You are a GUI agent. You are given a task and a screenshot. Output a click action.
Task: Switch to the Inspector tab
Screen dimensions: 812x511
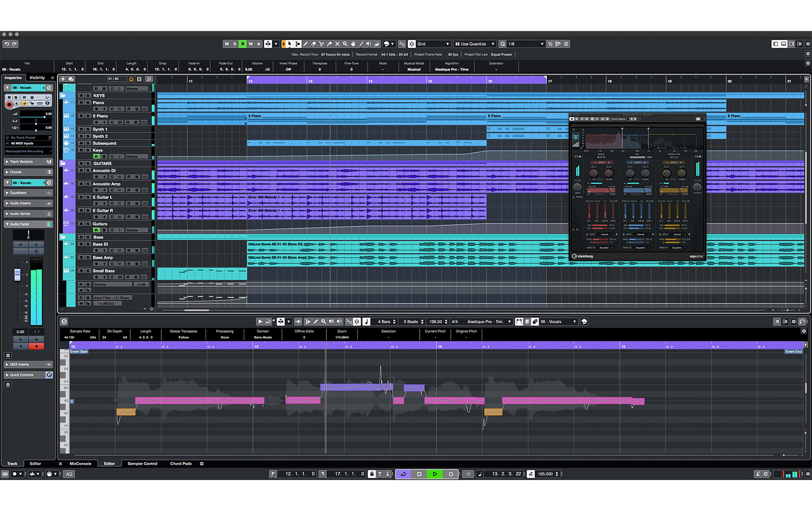pos(13,78)
